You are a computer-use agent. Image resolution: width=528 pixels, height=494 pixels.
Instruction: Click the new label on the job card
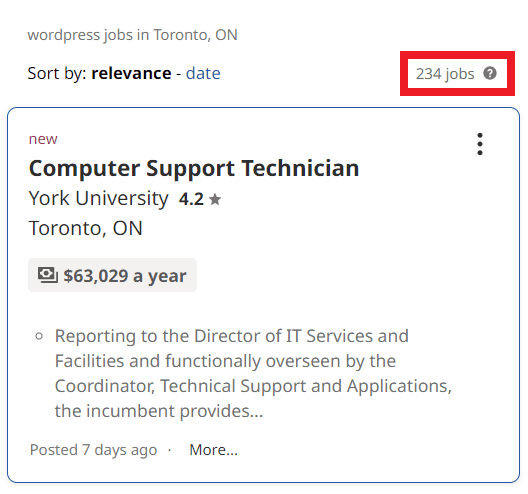coord(43,139)
